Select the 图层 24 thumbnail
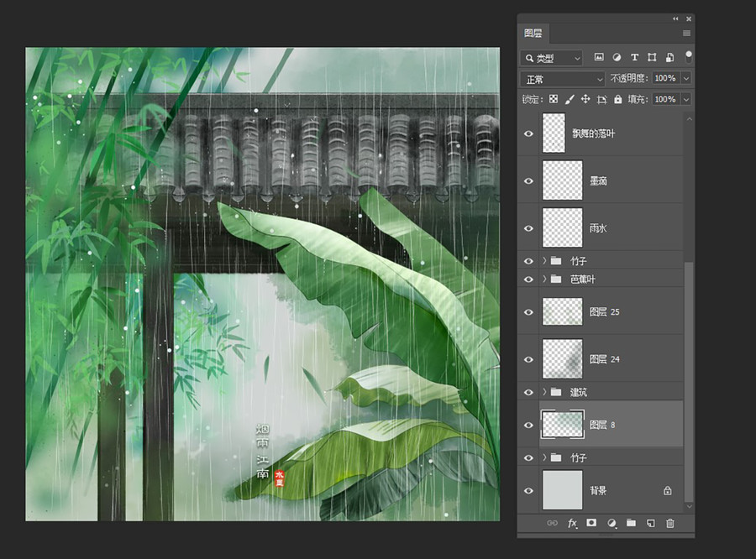 562,359
